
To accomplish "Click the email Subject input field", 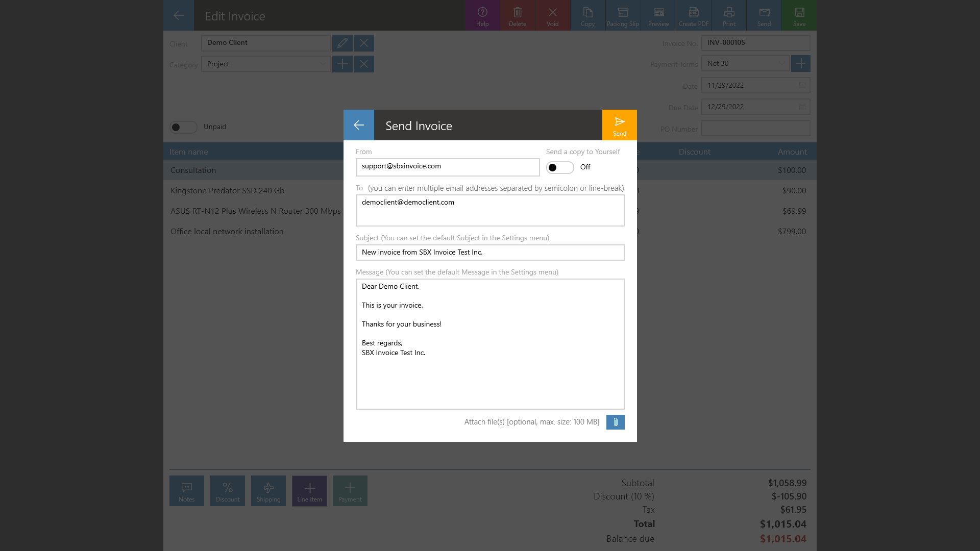I will pyautogui.click(x=490, y=252).
